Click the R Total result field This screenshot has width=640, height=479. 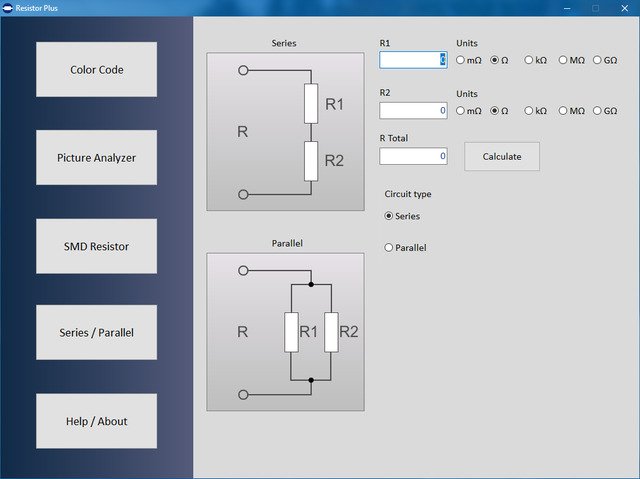(x=413, y=156)
